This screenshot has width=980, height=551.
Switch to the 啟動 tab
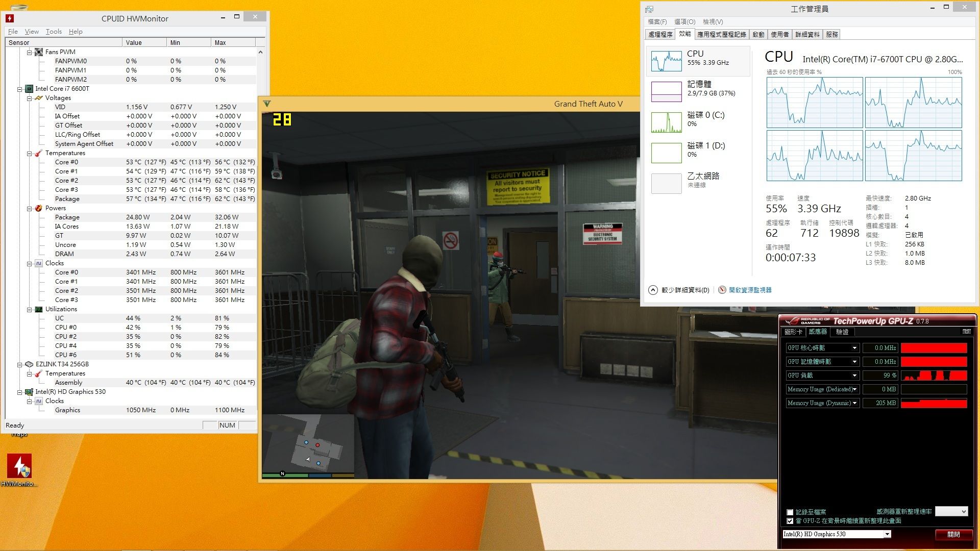pos(758,35)
